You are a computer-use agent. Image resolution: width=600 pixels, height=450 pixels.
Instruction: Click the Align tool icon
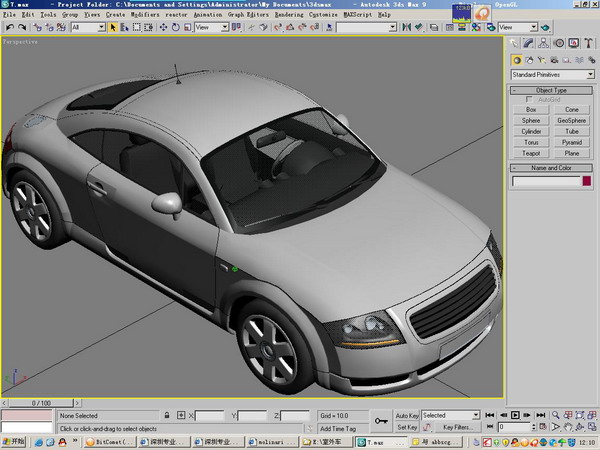coord(419,27)
